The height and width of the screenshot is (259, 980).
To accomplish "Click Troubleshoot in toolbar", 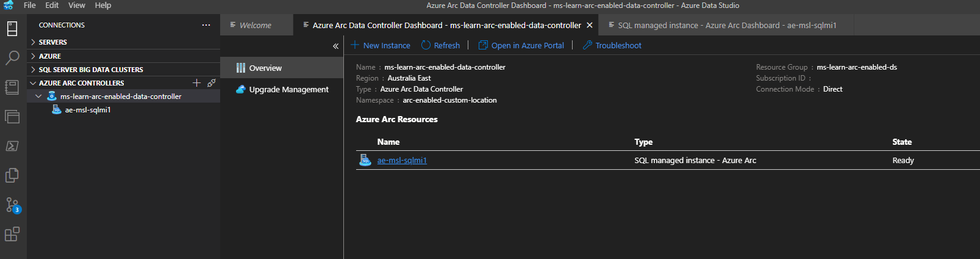I will click(612, 45).
